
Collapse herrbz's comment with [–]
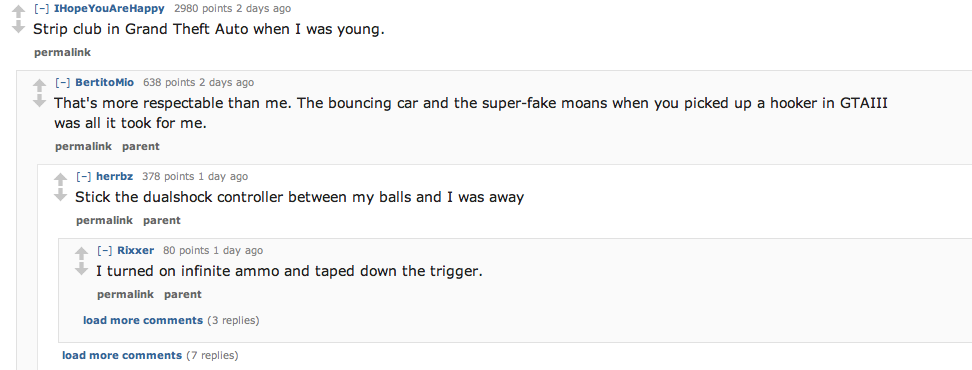[x=84, y=177]
